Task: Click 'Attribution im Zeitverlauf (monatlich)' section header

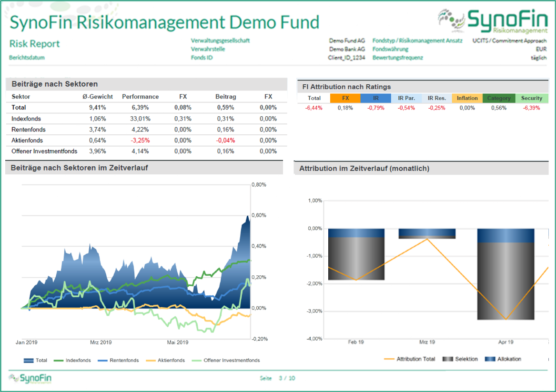Action: click(421, 168)
